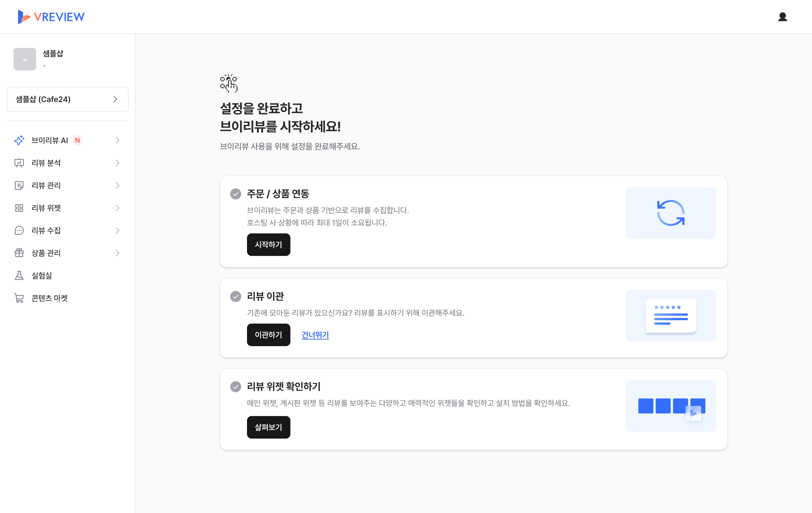Toggle the 주문 / 상품 연동 check circle

(236, 194)
